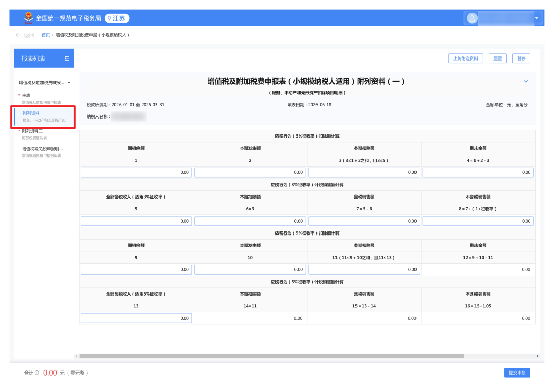Click the 期初余额 input under column 1

pos(136,172)
